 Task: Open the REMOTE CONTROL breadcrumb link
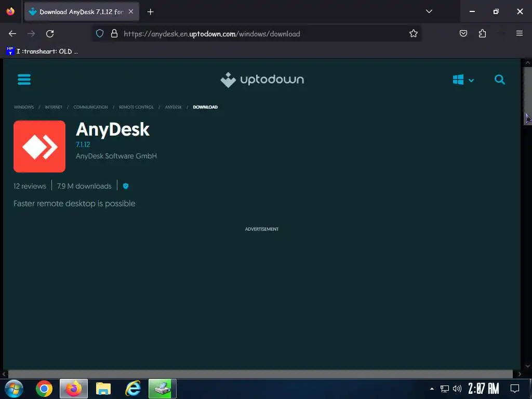(137, 107)
